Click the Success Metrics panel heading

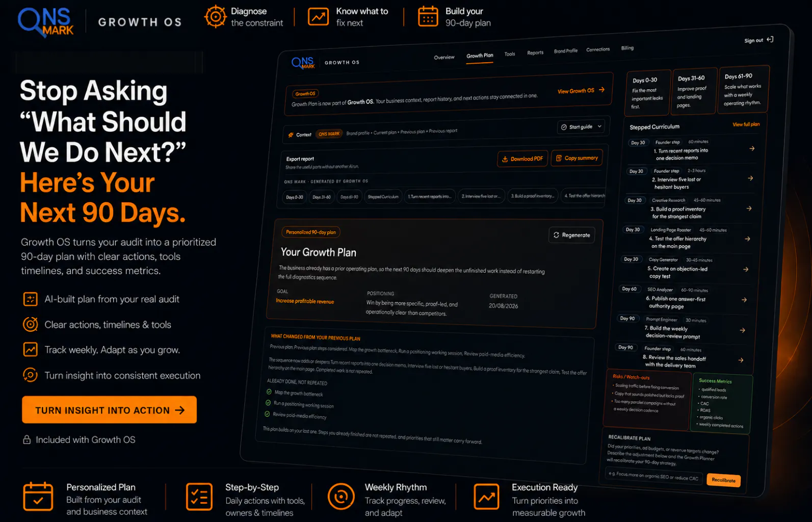[715, 381]
